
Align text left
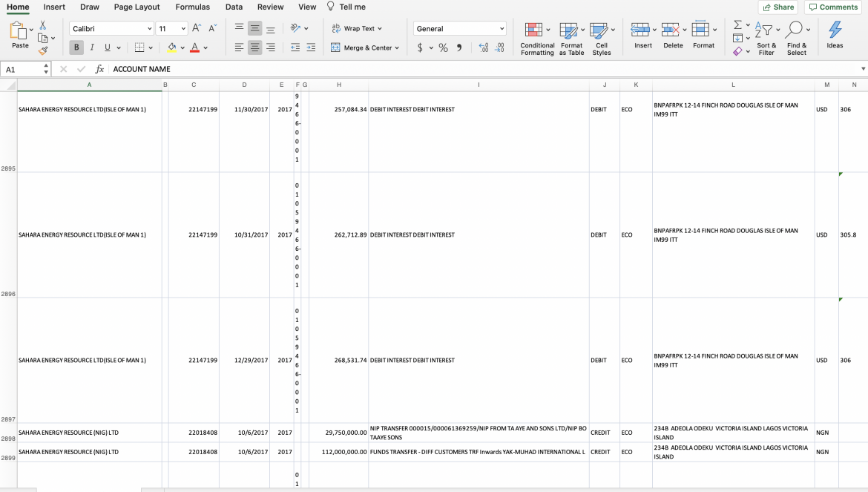coord(239,47)
